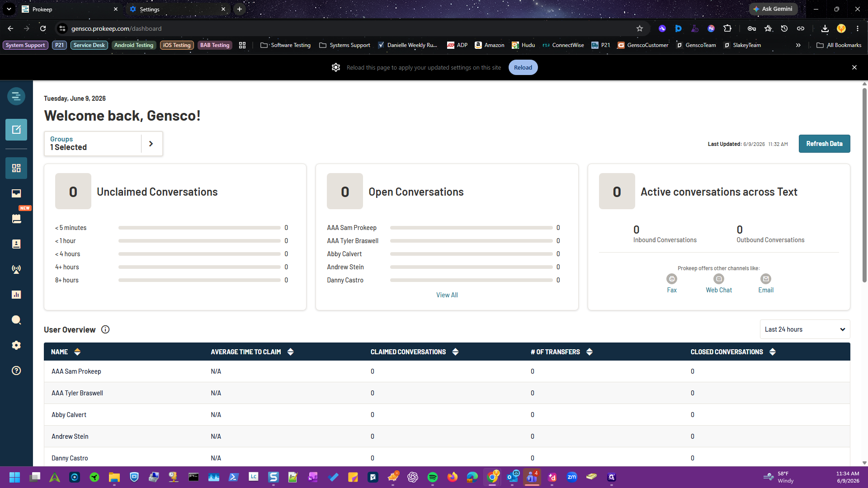Viewport: 868px width, 488px height.
Task: Open the Last 24 hours dropdown
Action: [805, 329]
